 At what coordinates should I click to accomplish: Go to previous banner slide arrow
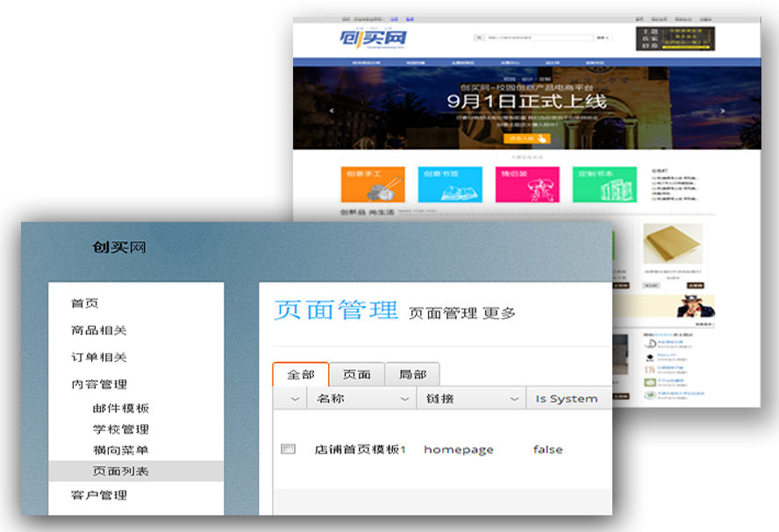coord(331,111)
